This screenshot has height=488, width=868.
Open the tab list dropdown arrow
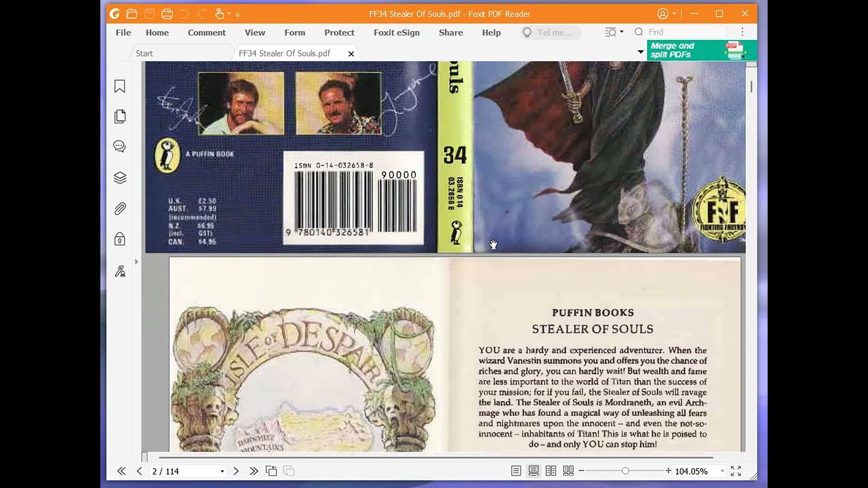pos(641,52)
